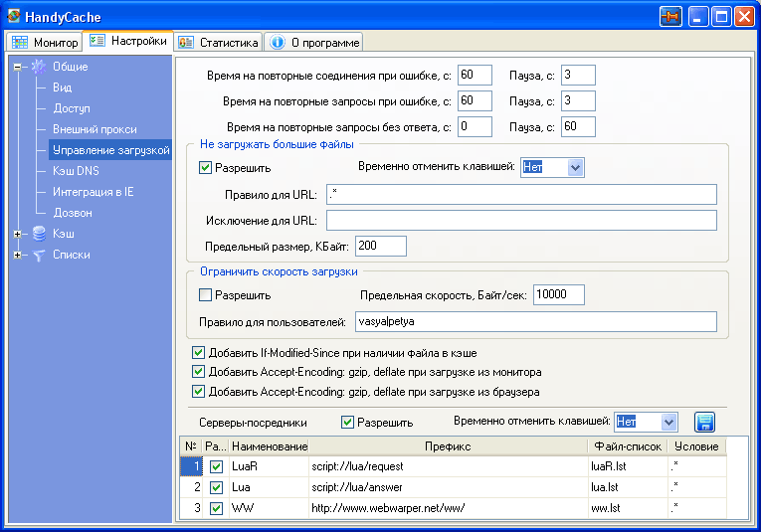Click the connection retry time field
The height and width of the screenshot is (532, 761).
(x=475, y=75)
